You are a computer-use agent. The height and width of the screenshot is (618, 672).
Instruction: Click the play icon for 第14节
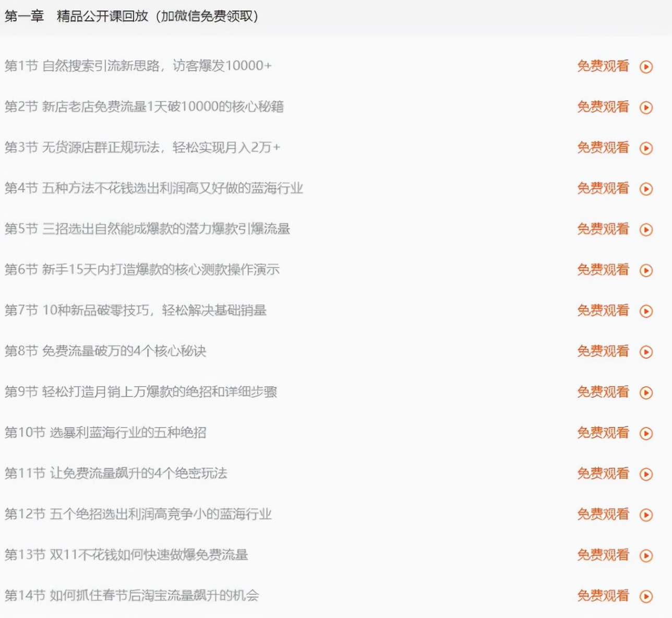click(646, 596)
